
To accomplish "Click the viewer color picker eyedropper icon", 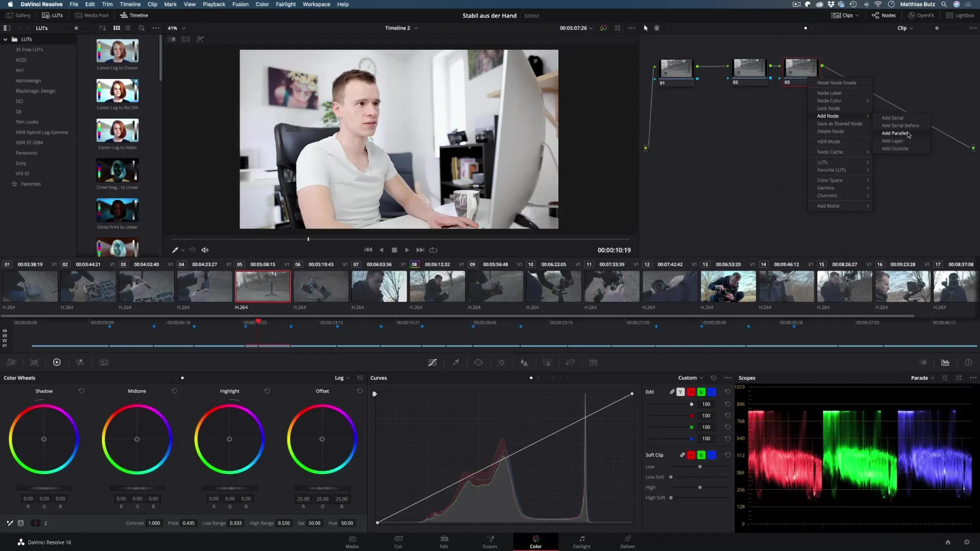I will tap(175, 250).
